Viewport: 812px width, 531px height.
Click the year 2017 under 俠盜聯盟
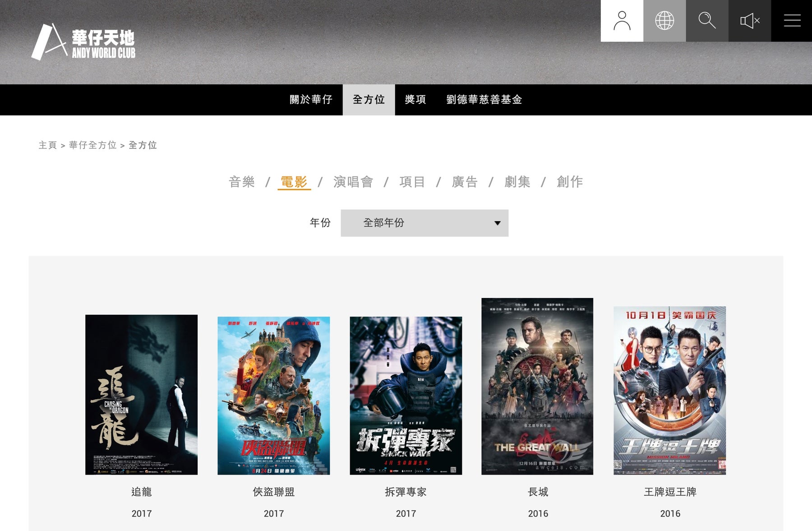(x=273, y=514)
